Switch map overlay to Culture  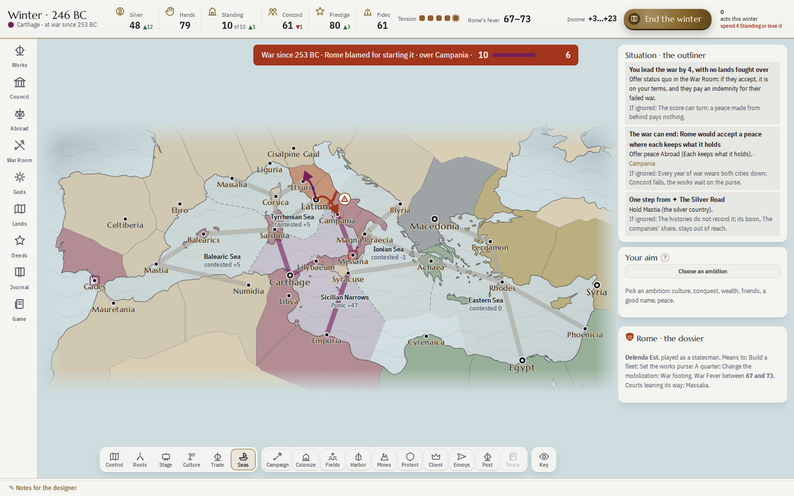click(191, 460)
